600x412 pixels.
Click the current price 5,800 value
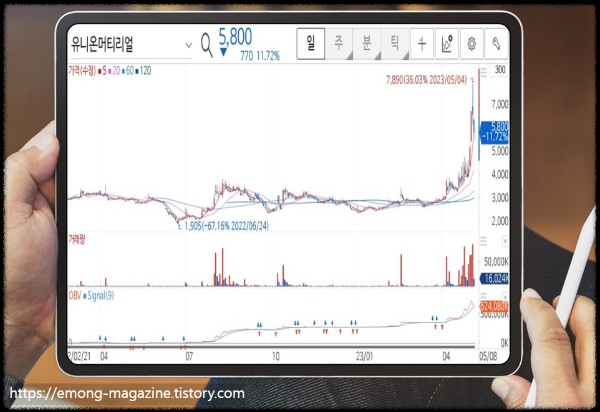pyautogui.click(x=235, y=37)
